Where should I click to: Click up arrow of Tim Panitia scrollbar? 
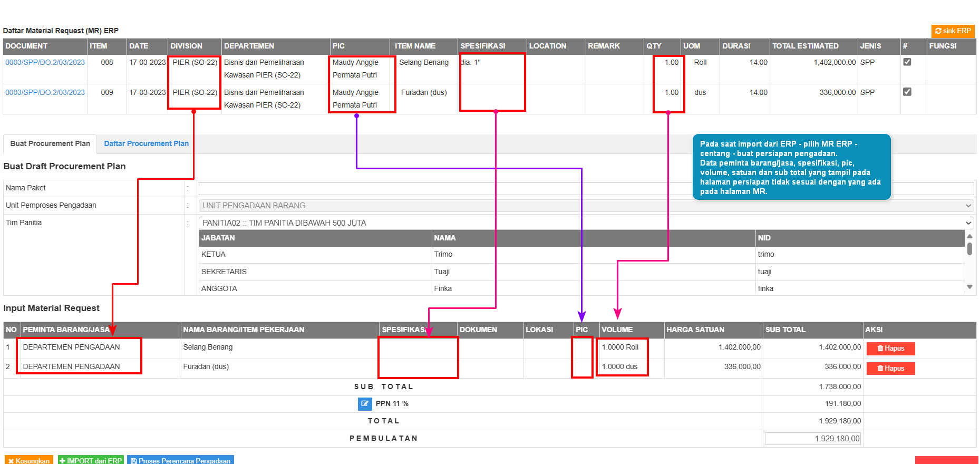(969, 236)
